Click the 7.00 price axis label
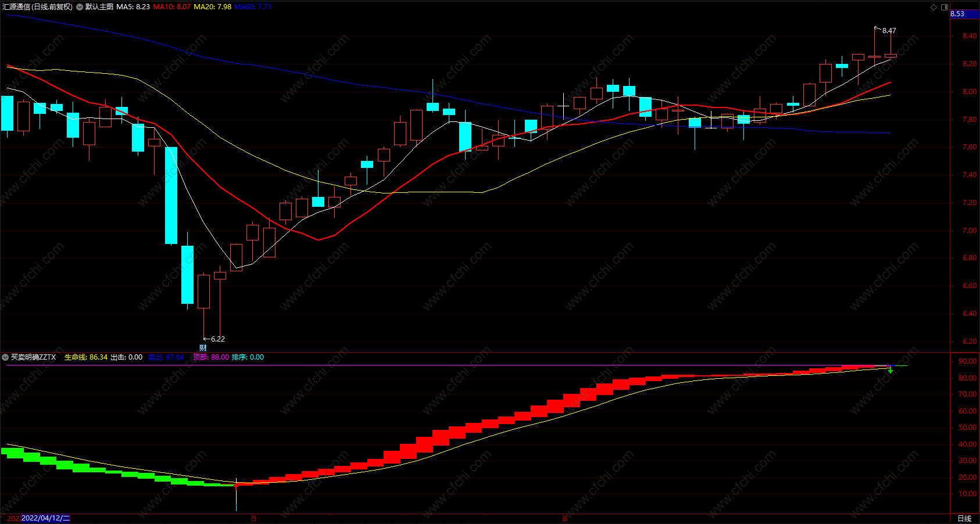 pyautogui.click(x=970, y=231)
